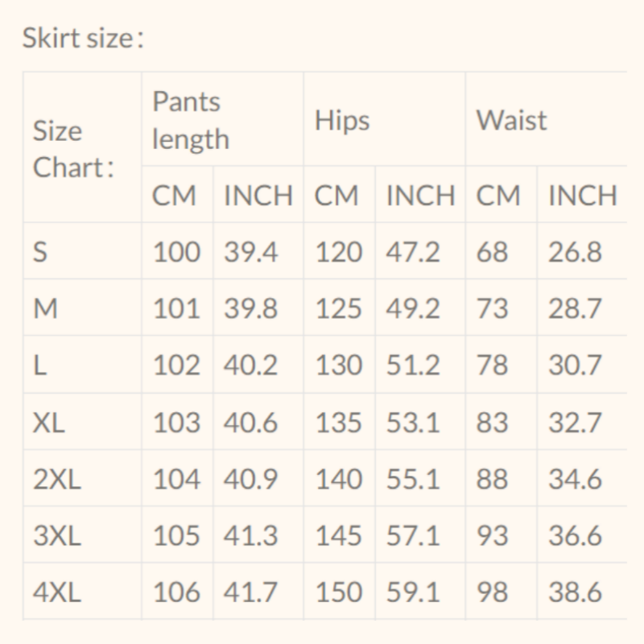Click the "Skirt size:" heading text

coord(84,39)
